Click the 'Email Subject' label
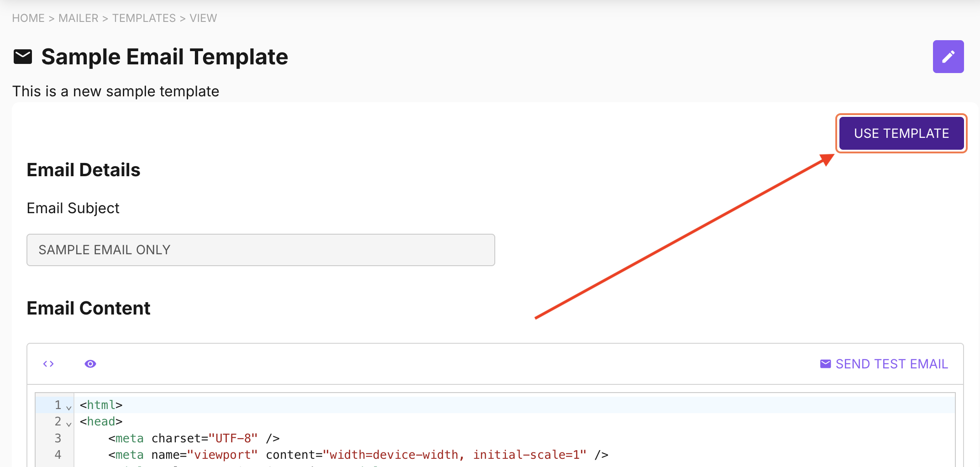Viewport: 980px width, 467px height. click(x=73, y=208)
